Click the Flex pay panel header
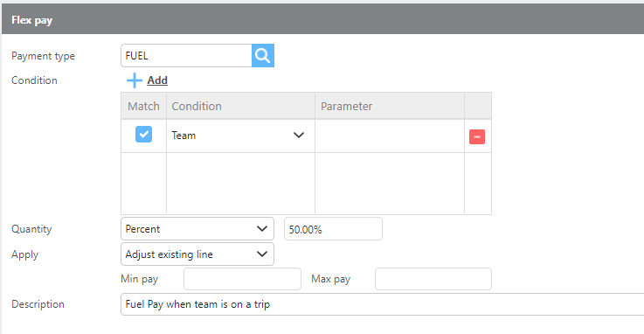Viewport: 644px width, 334px height. pos(322,19)
